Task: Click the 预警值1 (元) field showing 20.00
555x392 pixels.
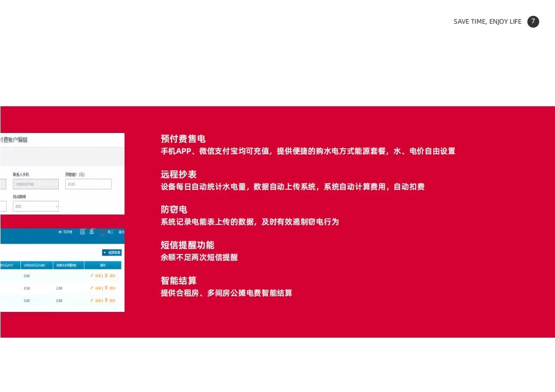Action: click(x=88, y=184)
